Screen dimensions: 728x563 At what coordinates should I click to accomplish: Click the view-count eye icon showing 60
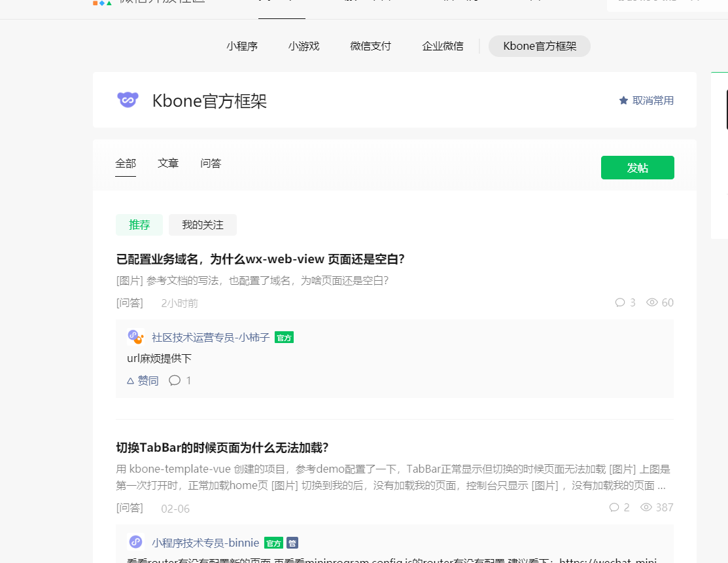tap(652, 302)
